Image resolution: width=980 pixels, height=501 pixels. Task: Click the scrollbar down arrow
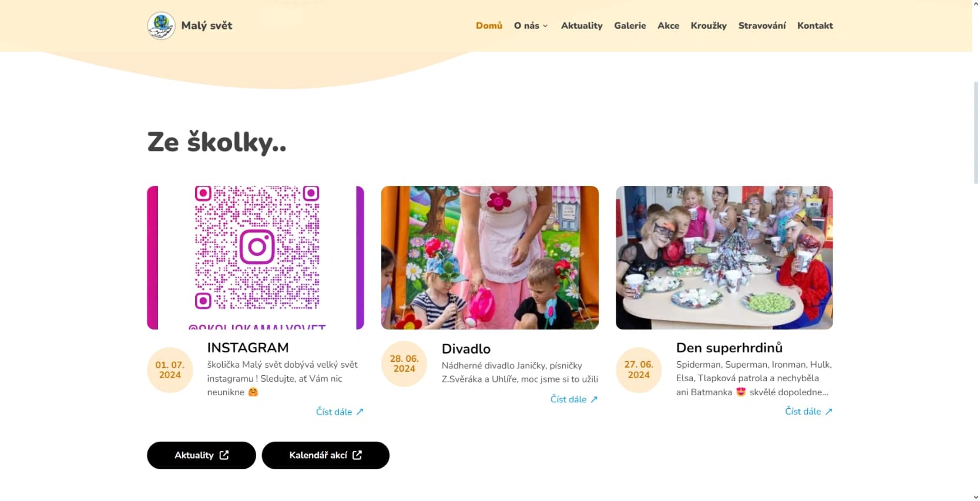[x=976, y=497]
